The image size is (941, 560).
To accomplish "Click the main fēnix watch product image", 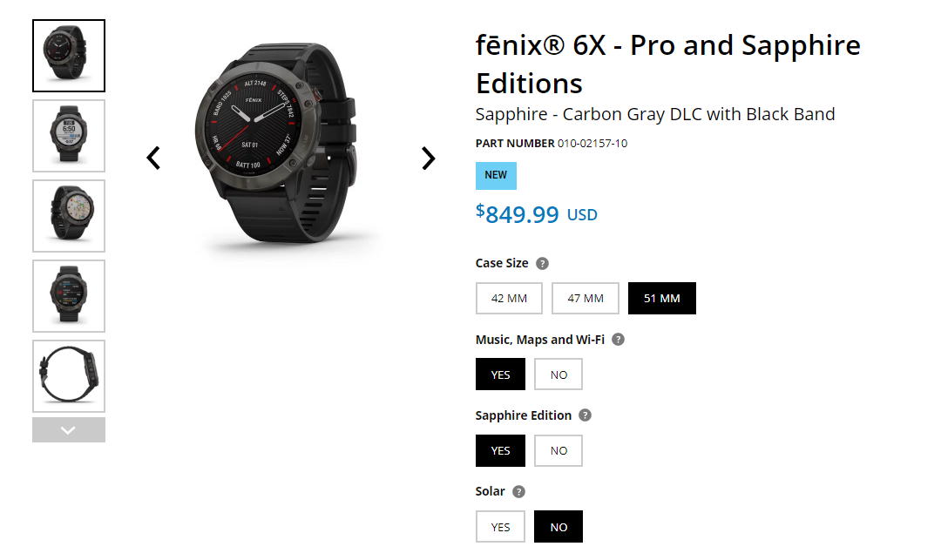I will point(277,148).
